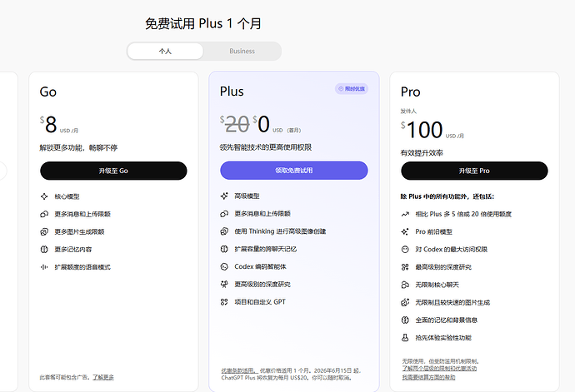Click the icon beside Plus 更多消息和上传限额
Image resolution: width=575 pixels, height=392 pixels.
point(224,214)
